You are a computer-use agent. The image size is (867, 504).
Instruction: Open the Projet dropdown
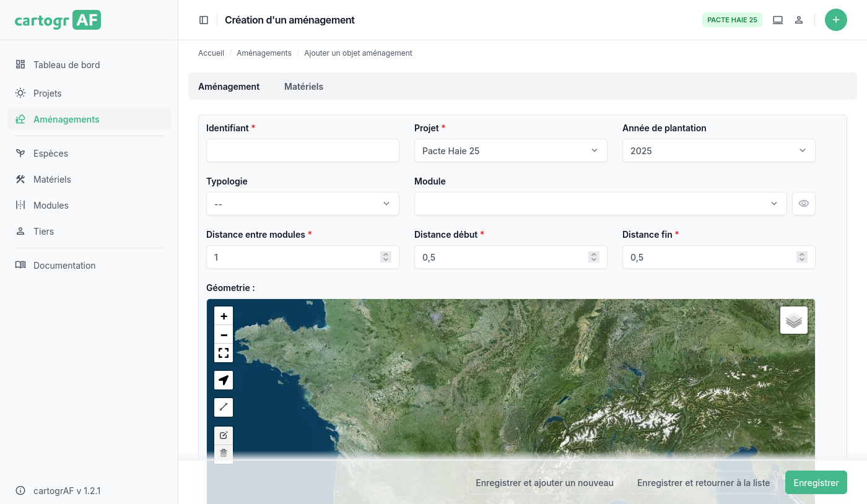[510, 150]
